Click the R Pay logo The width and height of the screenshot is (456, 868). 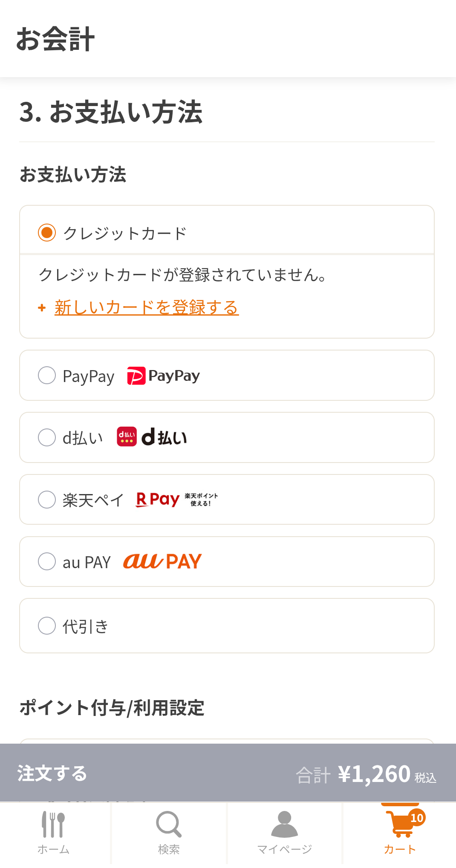click(158, 499)
